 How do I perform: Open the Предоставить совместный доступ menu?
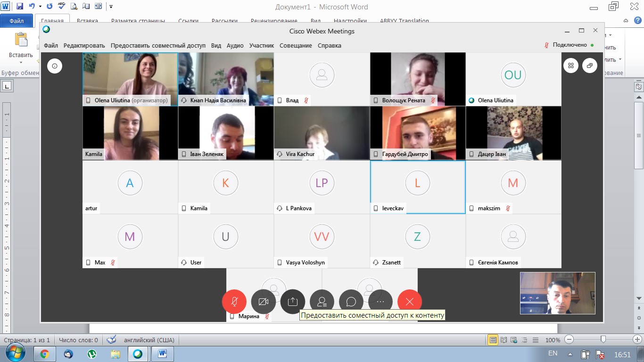(x=158, y=45)
